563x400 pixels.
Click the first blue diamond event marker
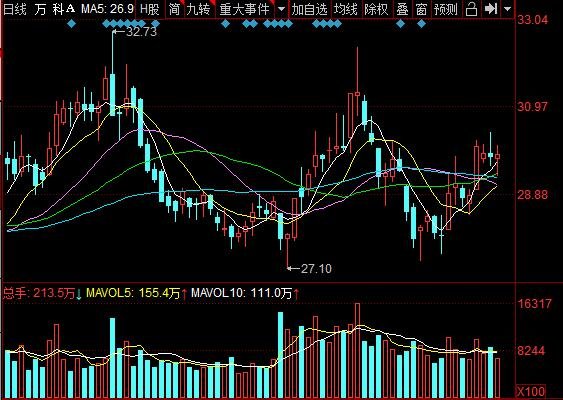pyautogui.click(x=72, y=24)
